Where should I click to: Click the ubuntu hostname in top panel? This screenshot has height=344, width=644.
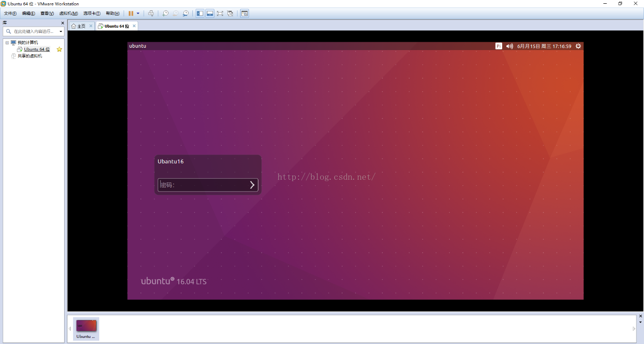pos(138,46)
